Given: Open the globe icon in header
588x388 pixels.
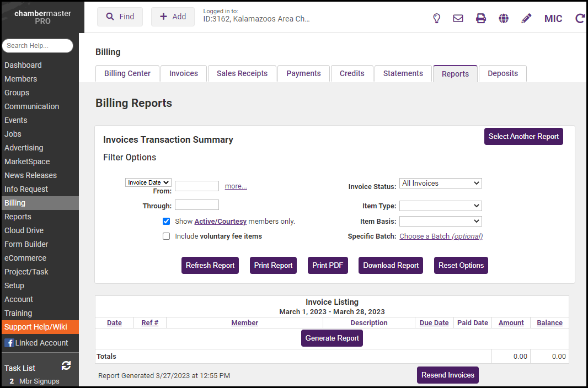Looking at the screenshot, I should coord(504,18).
